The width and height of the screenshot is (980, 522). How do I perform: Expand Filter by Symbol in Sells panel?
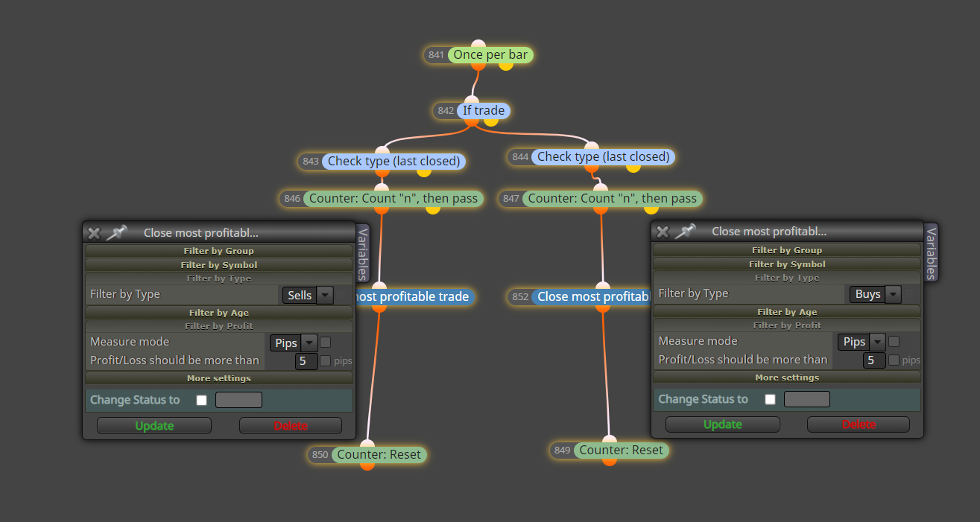point(219,265)
